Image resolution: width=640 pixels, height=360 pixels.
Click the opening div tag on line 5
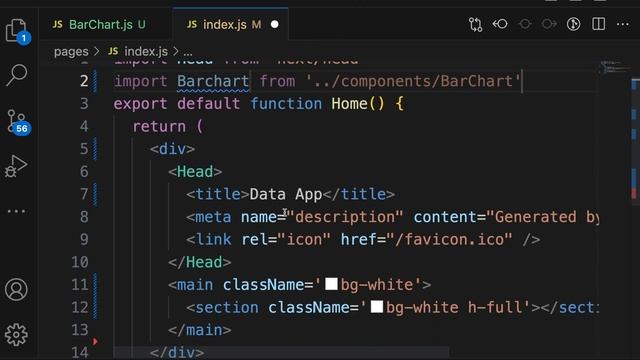172,149
